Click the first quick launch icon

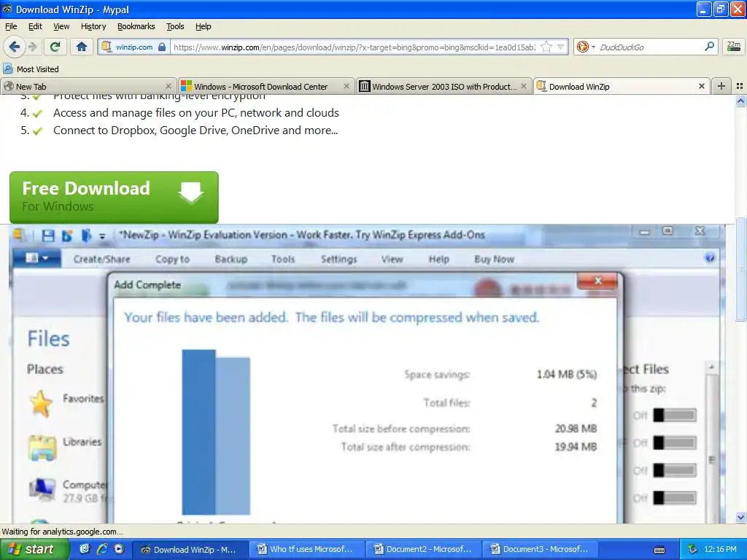click(x=85, y=549)
